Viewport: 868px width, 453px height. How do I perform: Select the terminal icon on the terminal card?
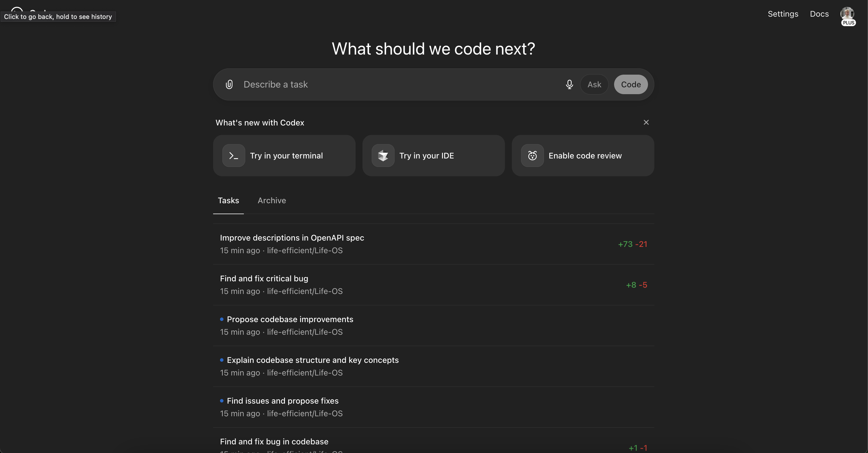(234, 156)
